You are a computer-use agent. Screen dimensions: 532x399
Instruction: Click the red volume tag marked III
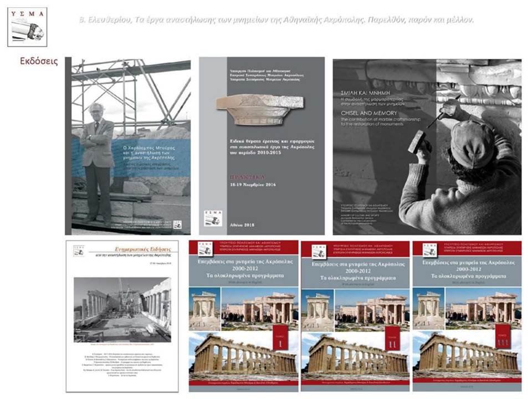tap(503, 336)
